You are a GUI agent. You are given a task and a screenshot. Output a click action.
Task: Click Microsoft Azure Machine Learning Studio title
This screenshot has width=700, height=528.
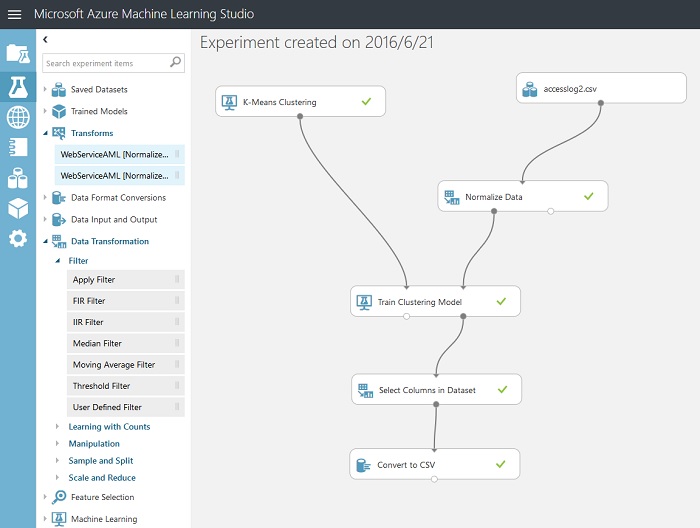click(144, 14)
